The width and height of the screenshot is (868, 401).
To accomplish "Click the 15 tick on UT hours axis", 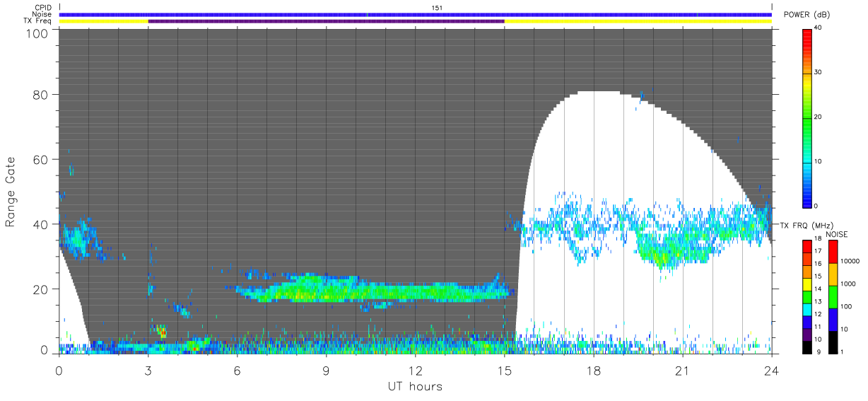I will click(505, 370).
